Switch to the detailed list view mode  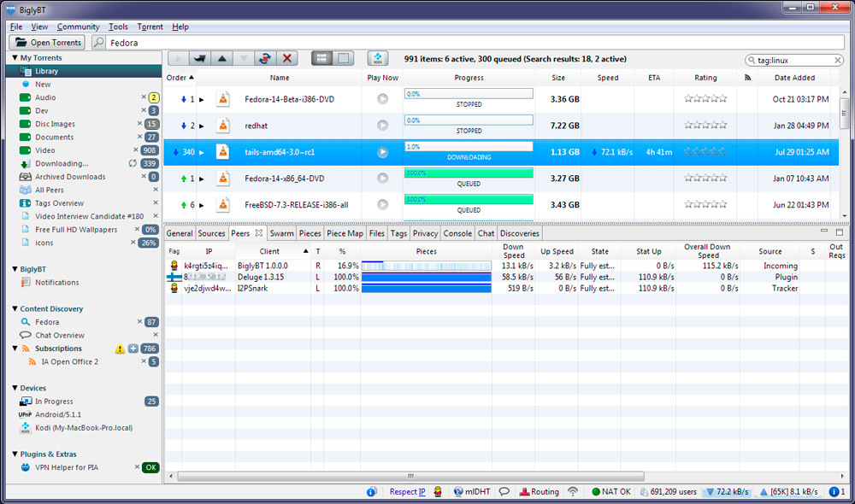pyautogui.click(x=321, y=58)
